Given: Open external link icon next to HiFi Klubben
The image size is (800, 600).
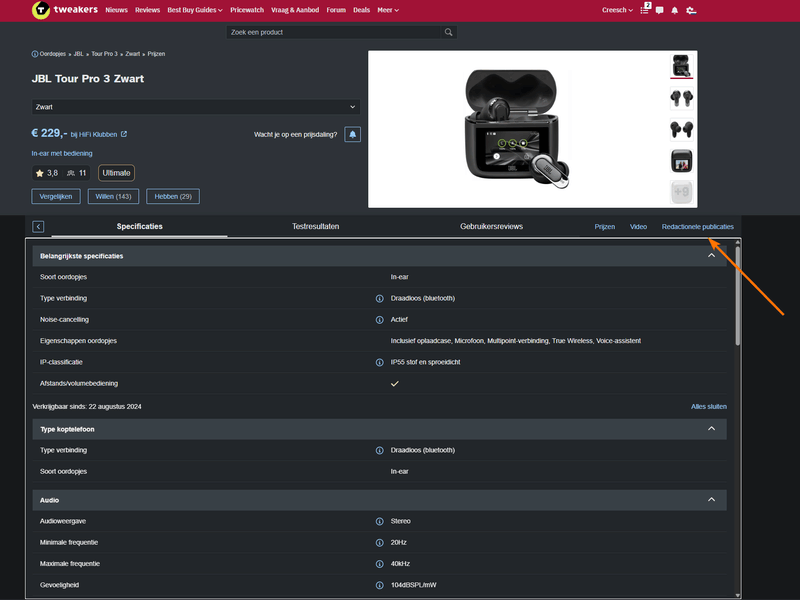Looking at the screenshot, I should [x=124, y=134].
